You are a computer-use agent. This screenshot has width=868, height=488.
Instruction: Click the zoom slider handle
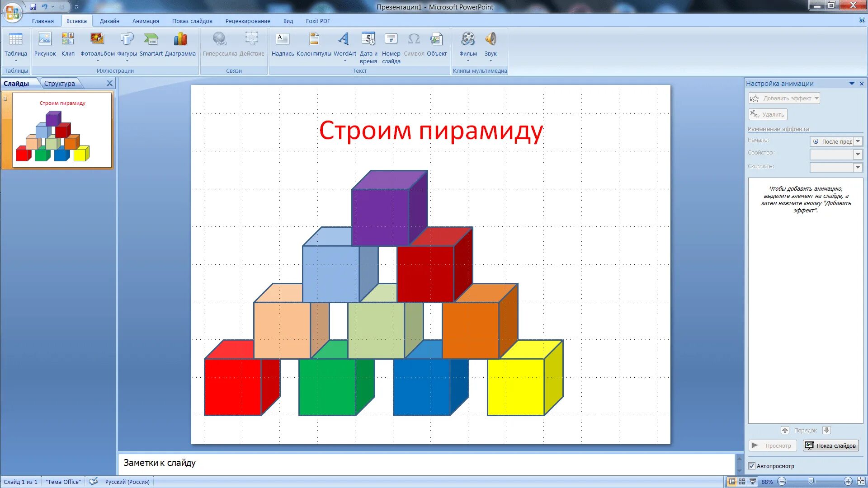tap(811, 482)
